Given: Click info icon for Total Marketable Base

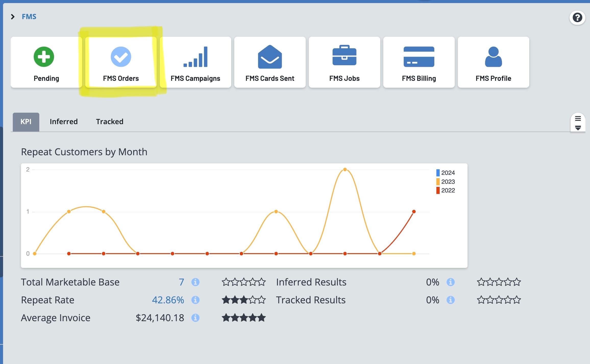Looking at the screenshot, I should click(x=195, y=282).
